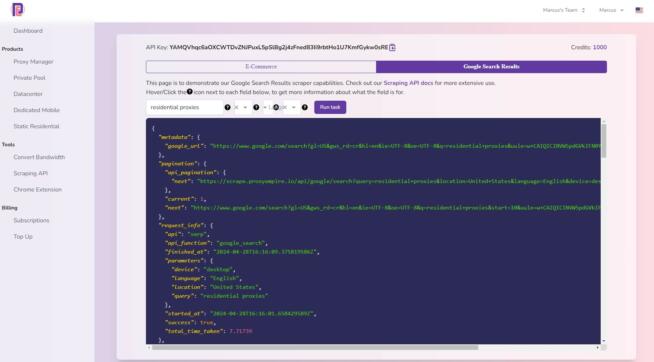
Task: Click the vertical scrollbar of the JSON output
Action: (604, 141)
